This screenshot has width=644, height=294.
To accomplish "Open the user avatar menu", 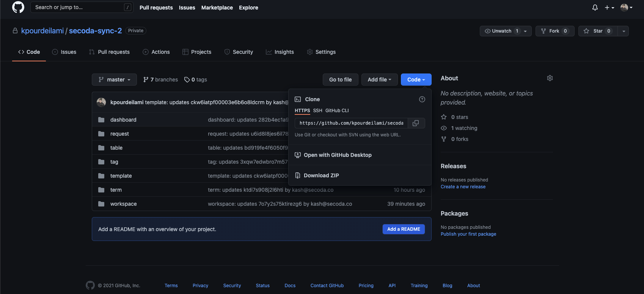I will click(x=626, y=8).
